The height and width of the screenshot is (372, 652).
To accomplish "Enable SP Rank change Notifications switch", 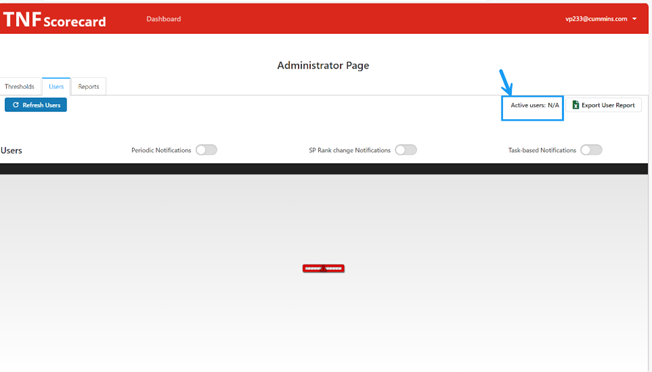I will (x=406, y=150).
